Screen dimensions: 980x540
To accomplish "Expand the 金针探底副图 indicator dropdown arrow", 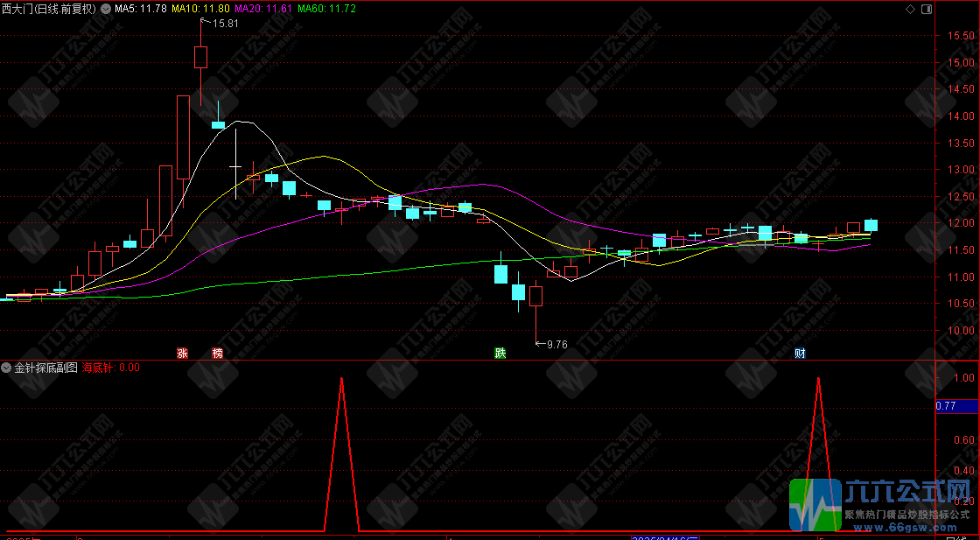I will pos(8,368).
